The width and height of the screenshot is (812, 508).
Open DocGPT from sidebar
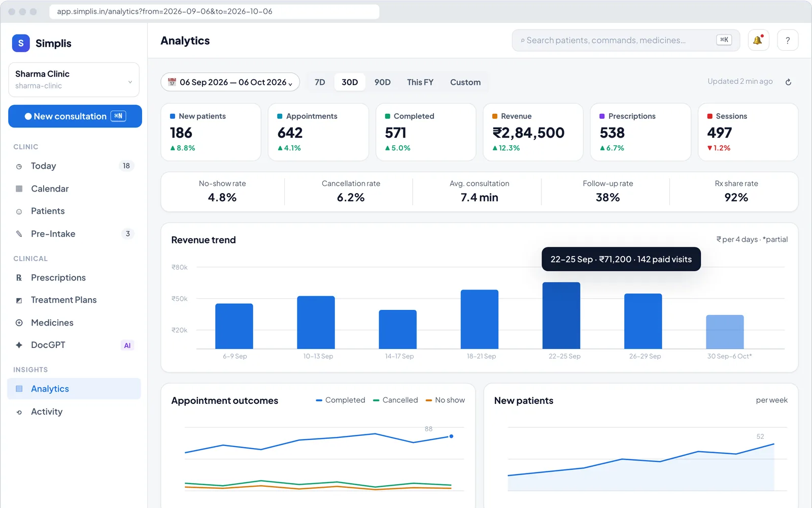[74, 345]
